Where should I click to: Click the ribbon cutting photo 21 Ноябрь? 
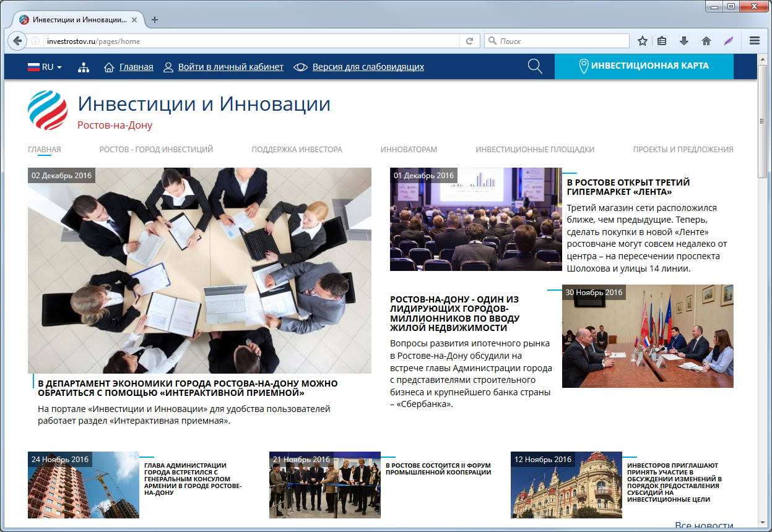coord(325,484)
